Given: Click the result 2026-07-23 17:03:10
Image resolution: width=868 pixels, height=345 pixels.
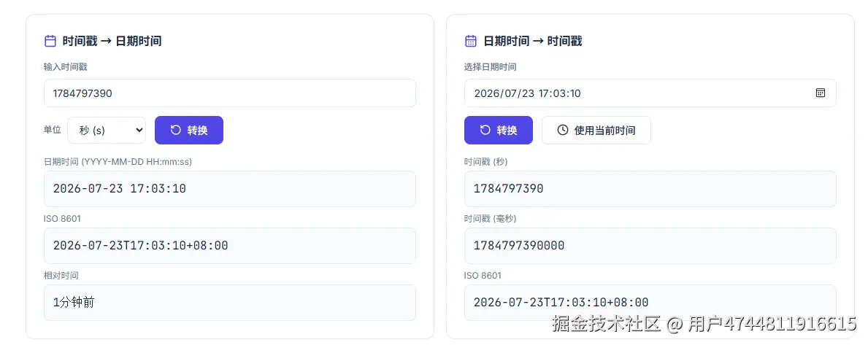Looking at the screenshot, I should coord(230,188).
